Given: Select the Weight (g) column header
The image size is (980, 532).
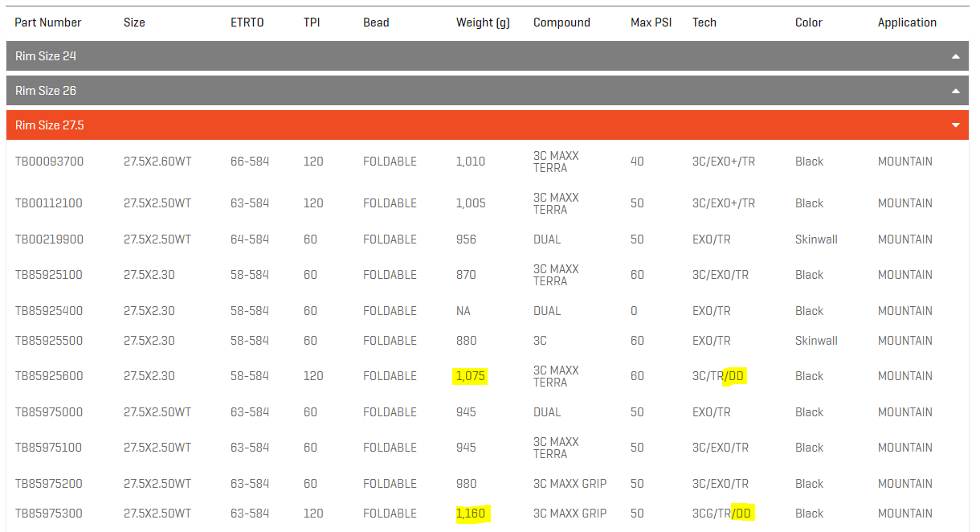Looking at the screenshot, I should [483, 23].
